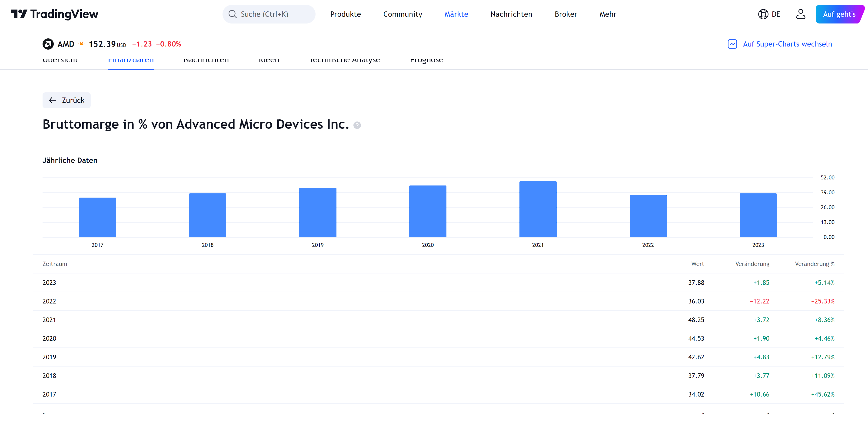Open the Produkte menu
Viewport: 868px width, 421px height.
coord(345,14)
